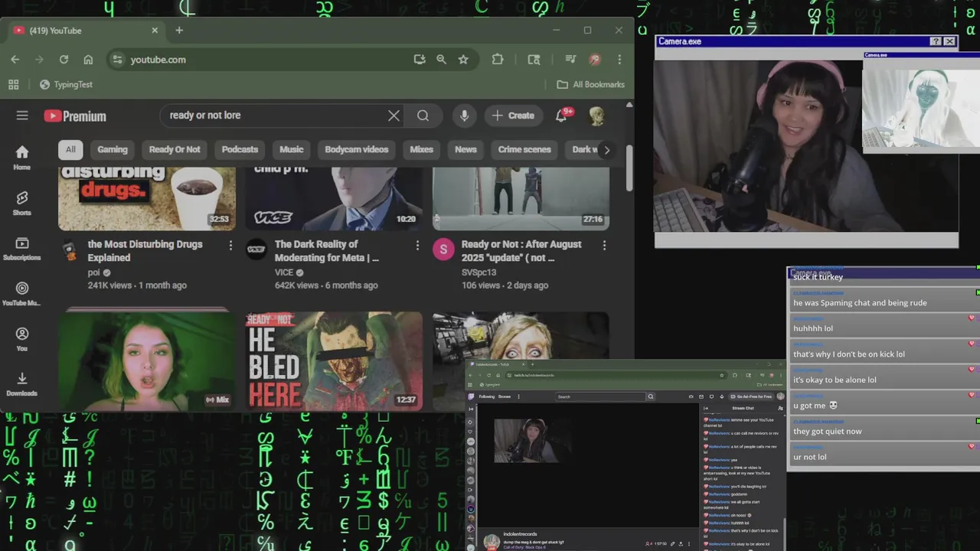Open new tab next to YouTube tab
Screen dimensions: 980x551
pyautogui.click(x=179, y=30)
